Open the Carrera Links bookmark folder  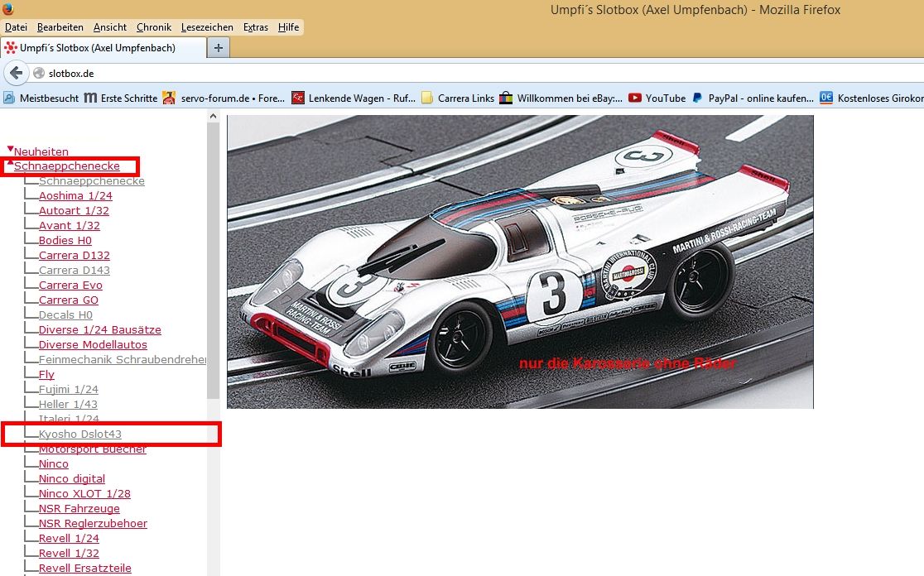pyautogui.click(x=457, y=98)
